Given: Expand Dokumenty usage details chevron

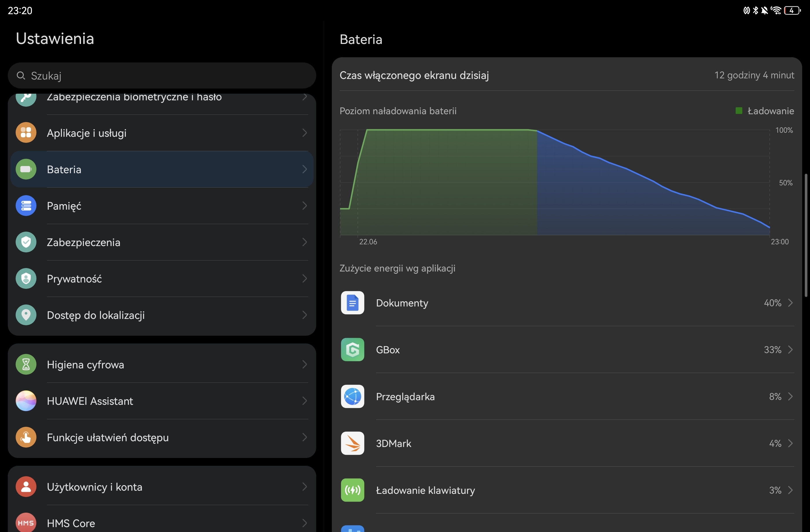Looking at the screenshot, I should pos(790,303).
